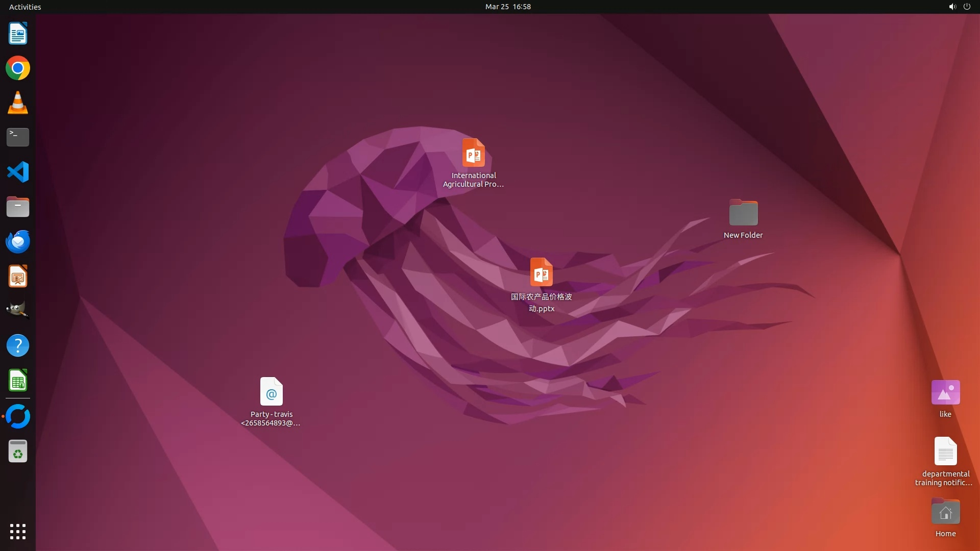Click the volume icon in top bar
The image size is (980, 551).
pyautogui.click(x=952, y=7)
